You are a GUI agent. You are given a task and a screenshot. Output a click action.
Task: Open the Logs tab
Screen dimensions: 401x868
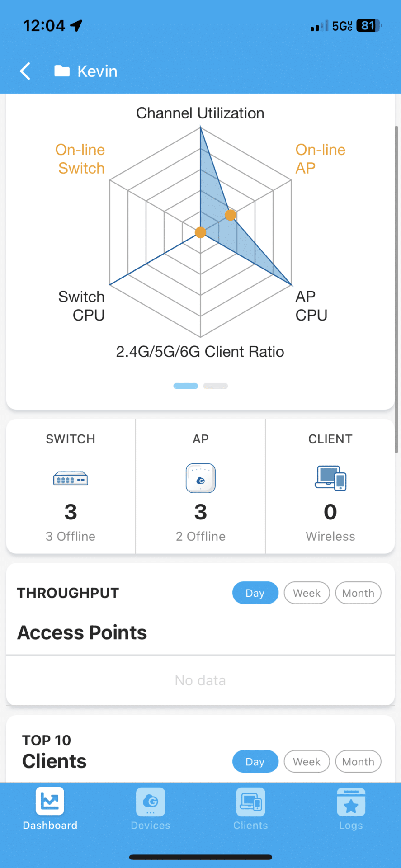point(351,809)
